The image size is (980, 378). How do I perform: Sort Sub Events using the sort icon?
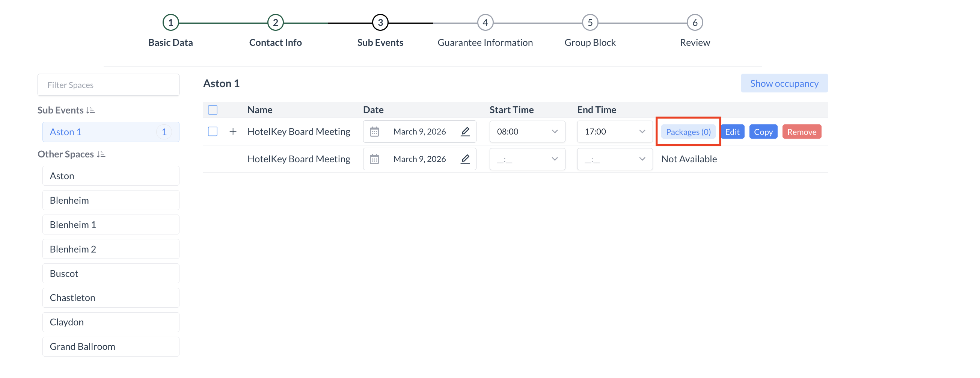(x=90, y=110)
